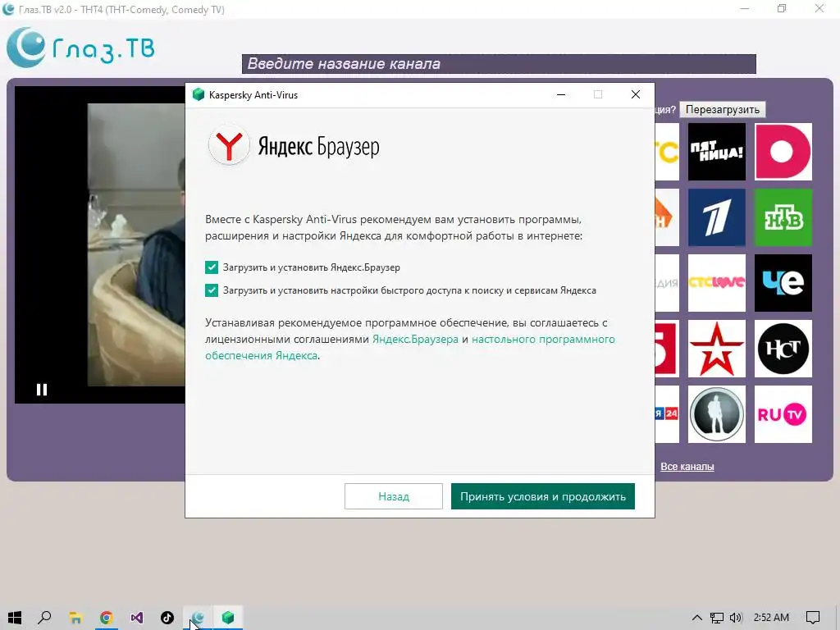The width and height of the screenshot is (840, 630).
Task: Click the 2:52 AM clock
Action: 771,618
